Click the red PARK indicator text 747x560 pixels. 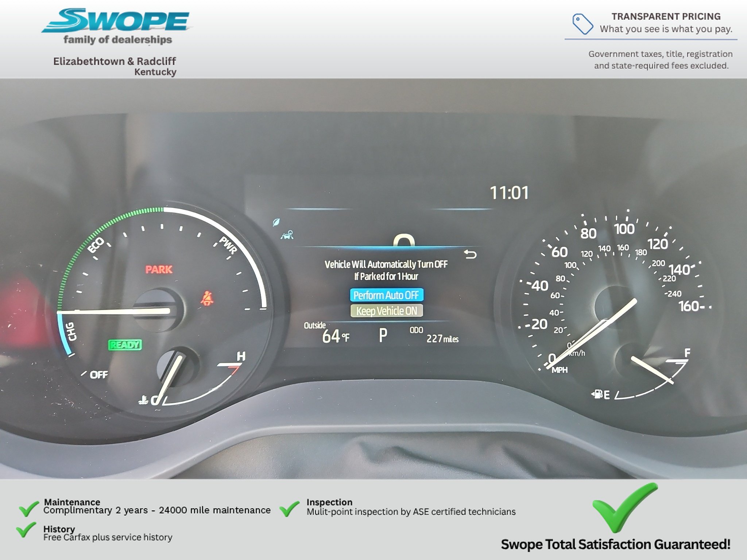pos(159,269)
